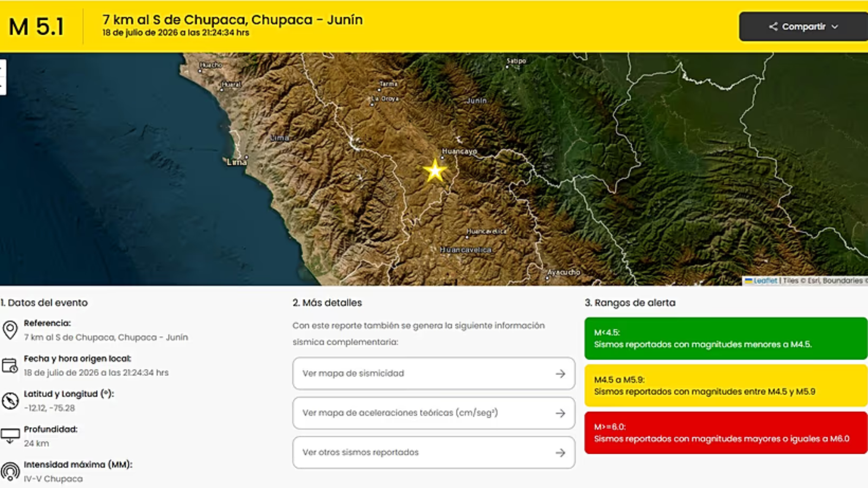Viewport: 868px width, 488px height.
Task: Click depth value 24 km
Action: pos(36,443)
